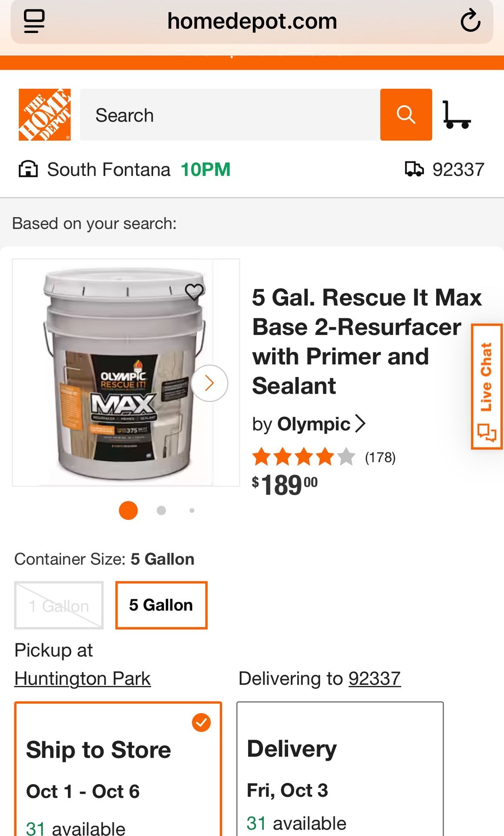Viewport: 504px width, 836px height.
Task: Click into the Search input field
Action: 230,115
